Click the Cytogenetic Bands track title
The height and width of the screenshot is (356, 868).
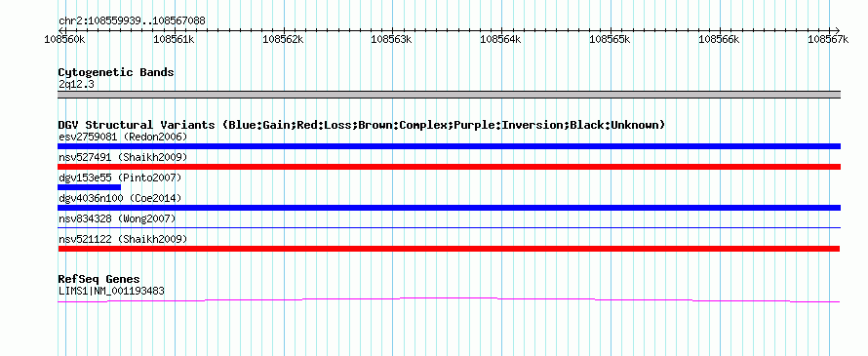tap(116, 72)
